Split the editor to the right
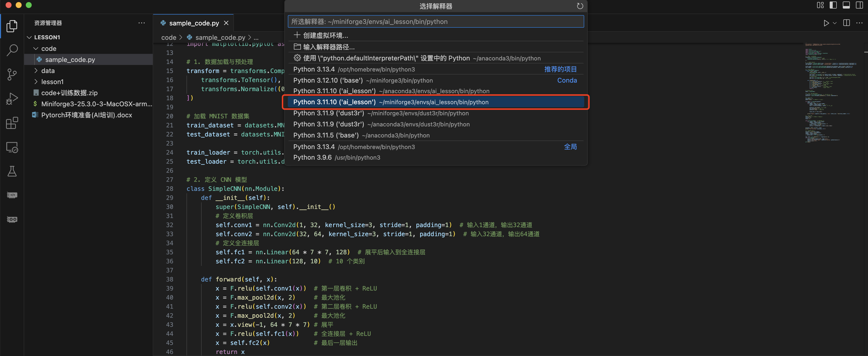Screen dimensions: 868x356 point(846,23)
